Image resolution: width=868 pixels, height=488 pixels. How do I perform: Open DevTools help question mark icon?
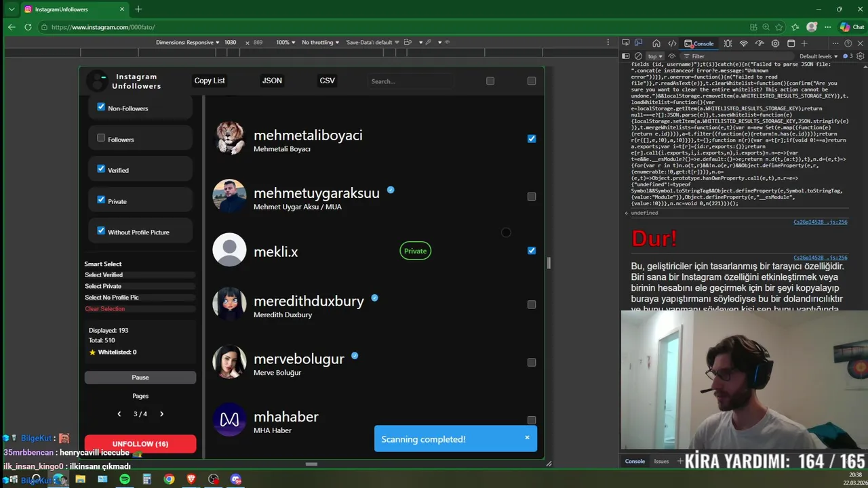[848, 43]
